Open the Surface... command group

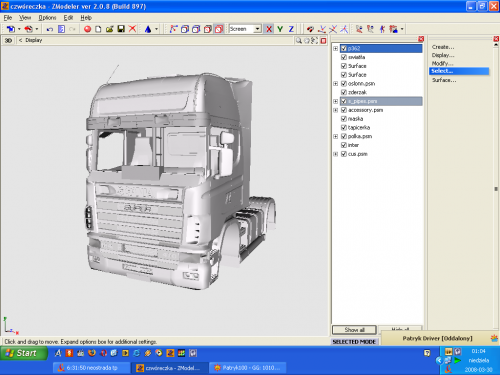[444, 80]
